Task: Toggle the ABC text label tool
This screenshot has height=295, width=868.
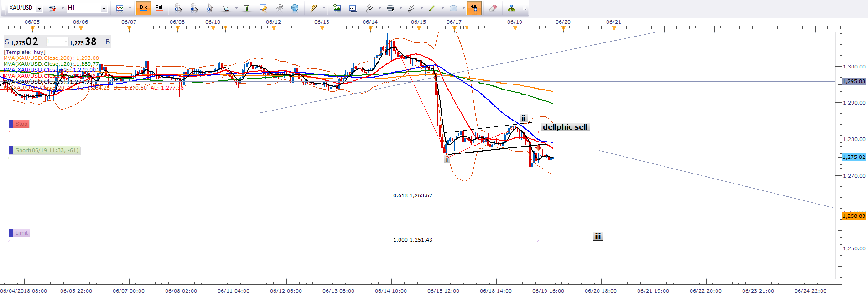Action: tap(474, 8)
